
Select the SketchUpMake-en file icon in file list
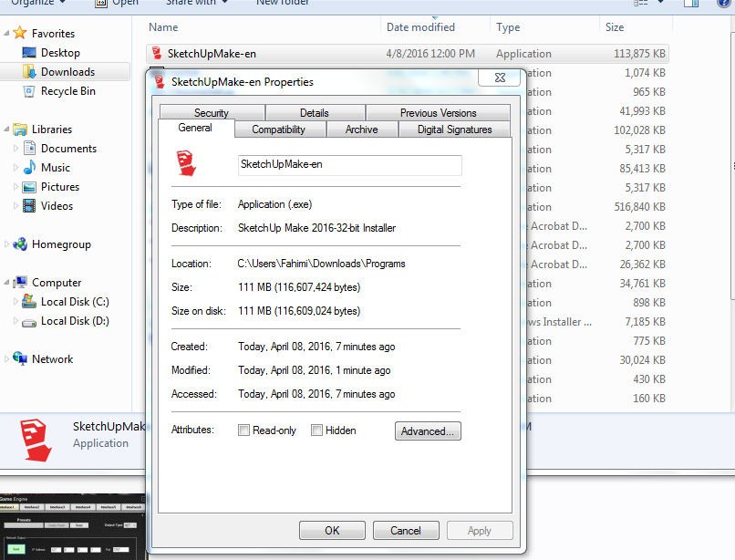tap(157, 54)
